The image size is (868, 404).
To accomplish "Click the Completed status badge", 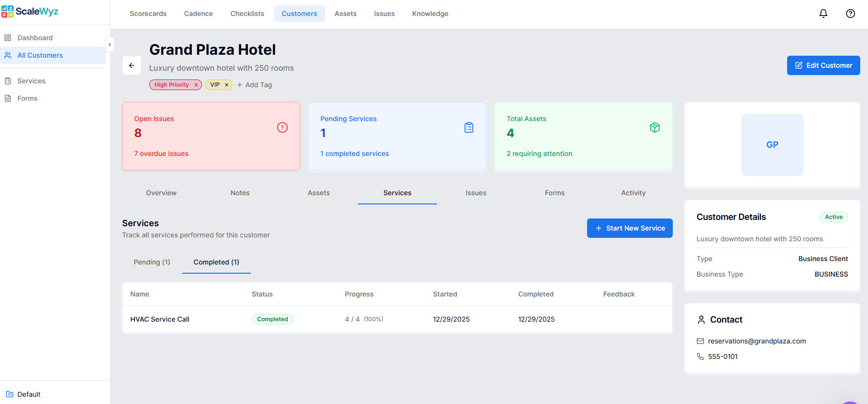I will click(273, 319).
